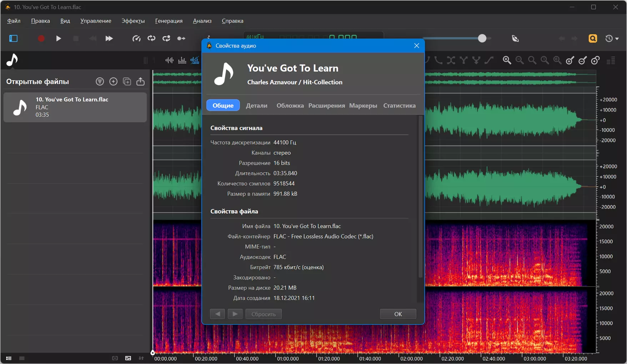
Task: Click OK in the audio properties dialog
Action: coord(398,314)
